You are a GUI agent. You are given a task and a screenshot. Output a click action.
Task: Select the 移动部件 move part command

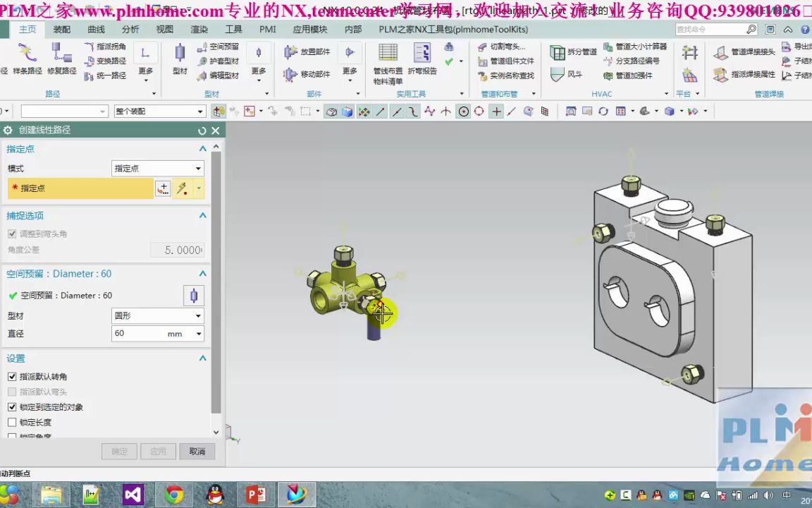[307, 74]
